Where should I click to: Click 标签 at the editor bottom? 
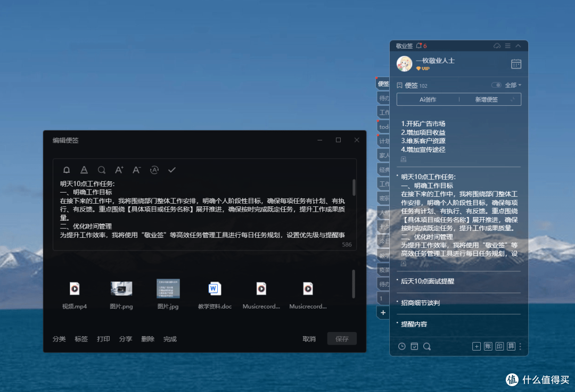click(81, 339)
